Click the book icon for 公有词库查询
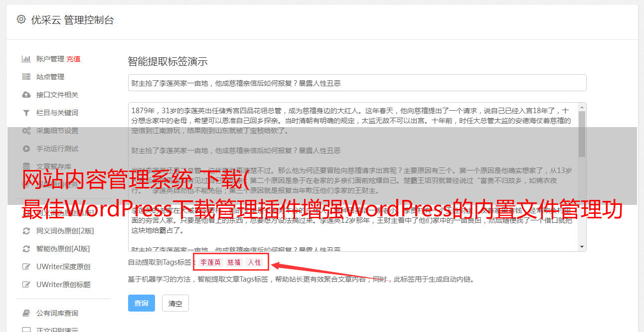Image resolution: width=644 pixels, height=332 pixels. click(x=26, y=313)
